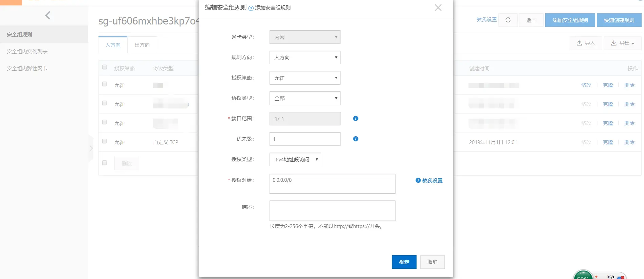Click 克隆 in 2019年11月1日 row
Viewport: 644px width, 279px height.
[608, 142]
